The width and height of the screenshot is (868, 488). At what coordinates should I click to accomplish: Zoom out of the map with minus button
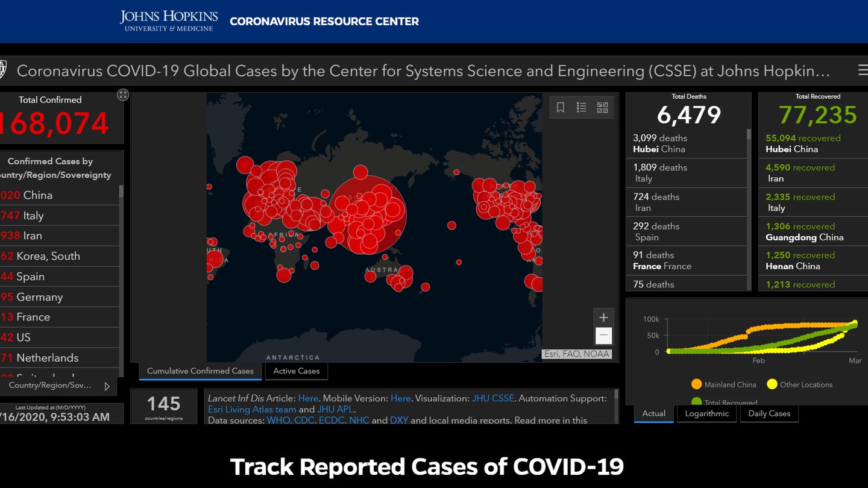(x=603, y=336)
